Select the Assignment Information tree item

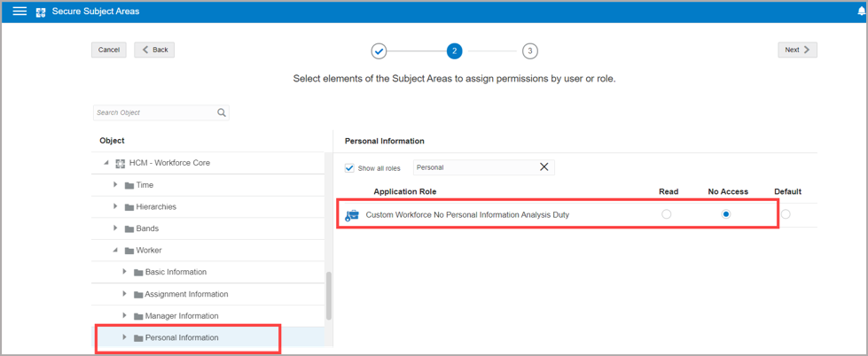pos(186,294)
